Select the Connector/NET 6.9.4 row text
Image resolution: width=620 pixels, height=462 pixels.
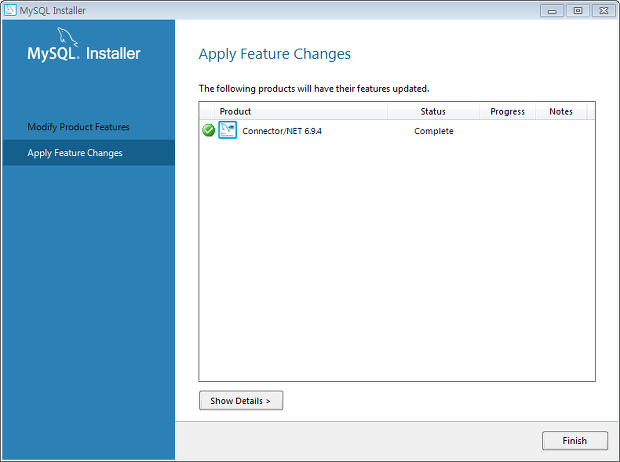tap(282, 131)
